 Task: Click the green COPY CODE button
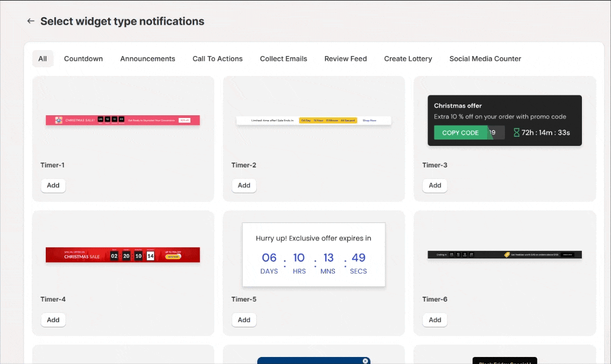[460, 132]
